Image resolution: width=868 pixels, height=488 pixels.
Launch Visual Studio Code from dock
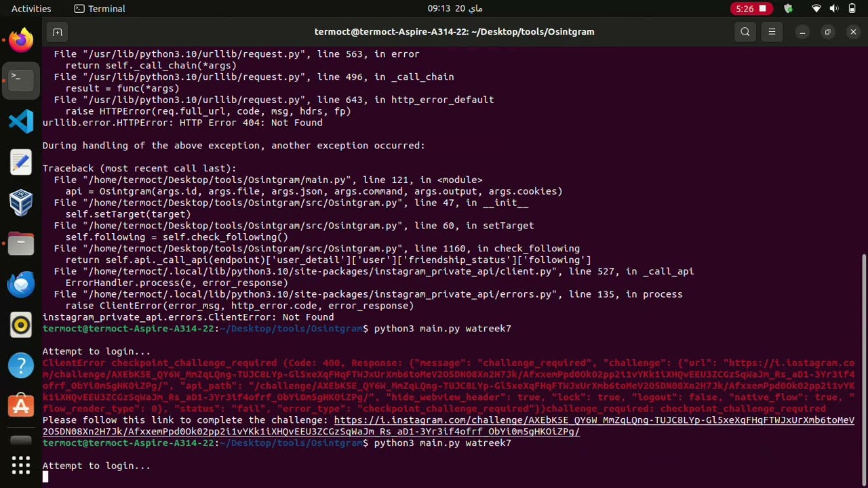[x=21, y=121]
